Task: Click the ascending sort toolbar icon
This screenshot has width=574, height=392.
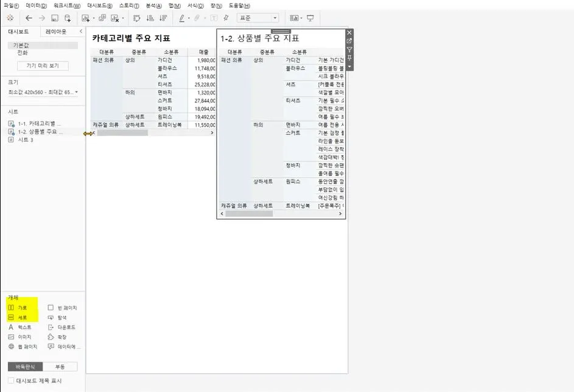Action: [150, 19]
